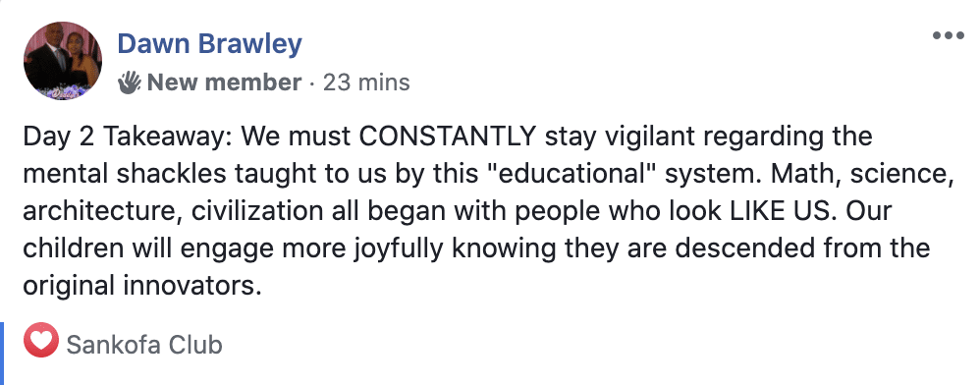Click the "Math, science," text in post
The width and height of the screenshot is (980, 385).
(x=862, y=174)
